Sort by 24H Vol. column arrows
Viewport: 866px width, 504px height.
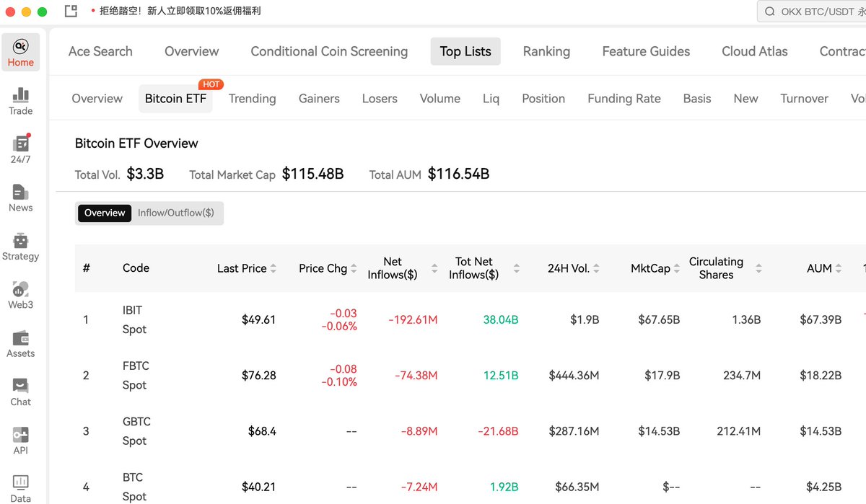click(596, 268)
